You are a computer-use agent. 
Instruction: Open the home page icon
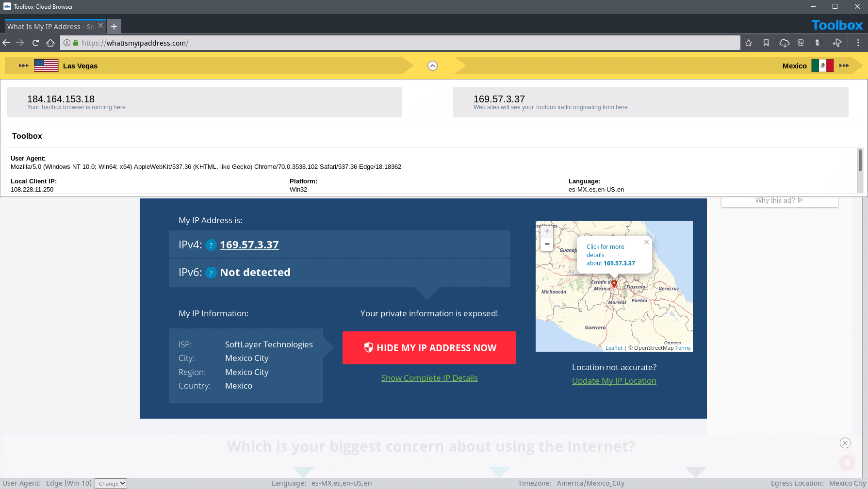[50, 43]
